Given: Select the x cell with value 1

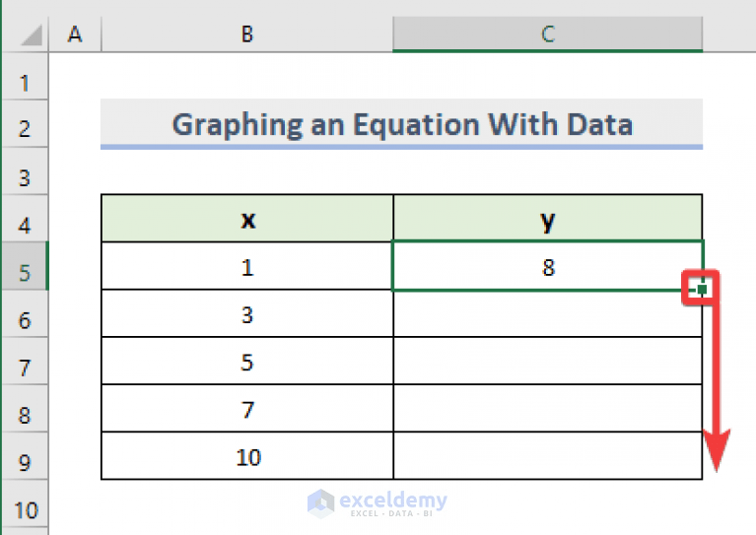Looking at the screenshot, I should pos(247,266).
